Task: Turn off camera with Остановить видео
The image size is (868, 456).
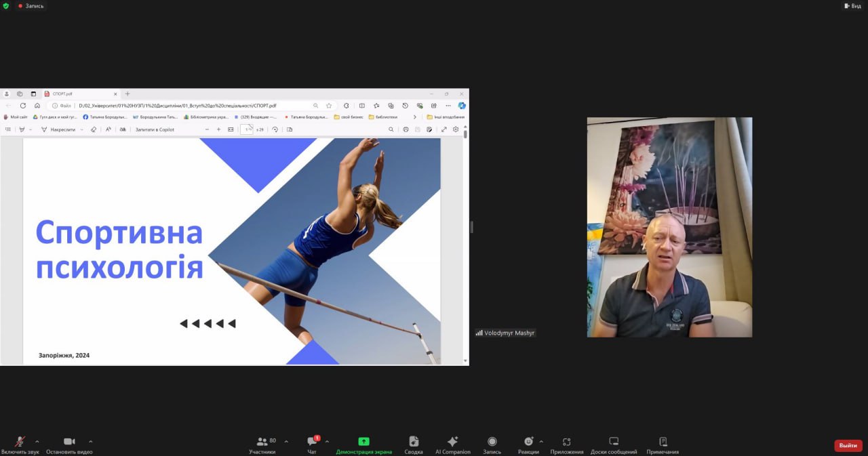Action: click(x=69, y=444)
